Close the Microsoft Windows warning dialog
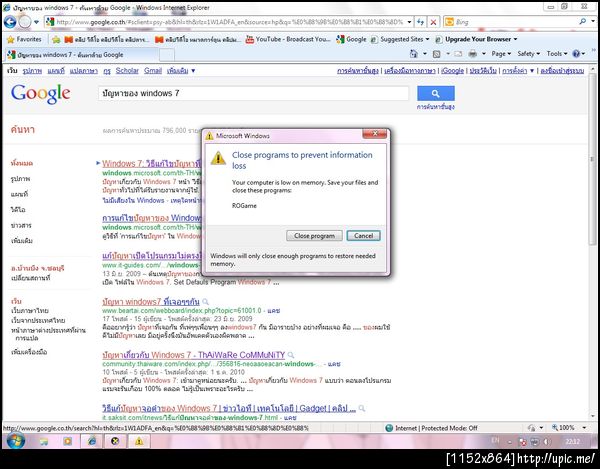The height and width of the screenshot is (469, 600). 375,134
